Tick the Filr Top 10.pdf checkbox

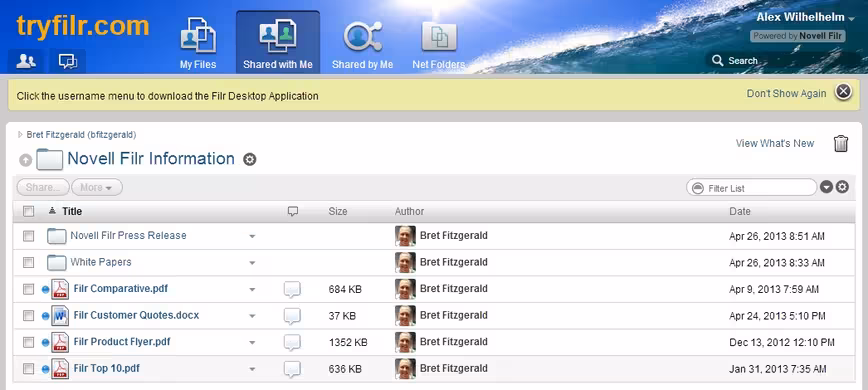(x=28, y=369)
